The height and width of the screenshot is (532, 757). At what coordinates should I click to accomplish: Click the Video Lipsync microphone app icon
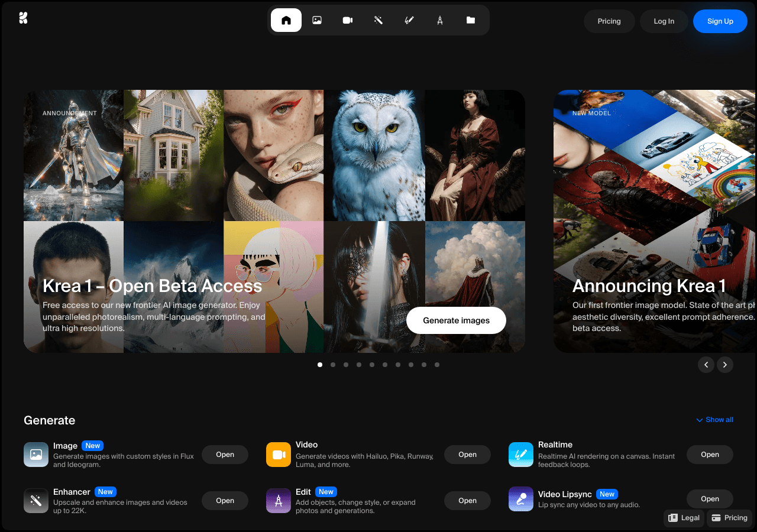[x=521, y=499]
